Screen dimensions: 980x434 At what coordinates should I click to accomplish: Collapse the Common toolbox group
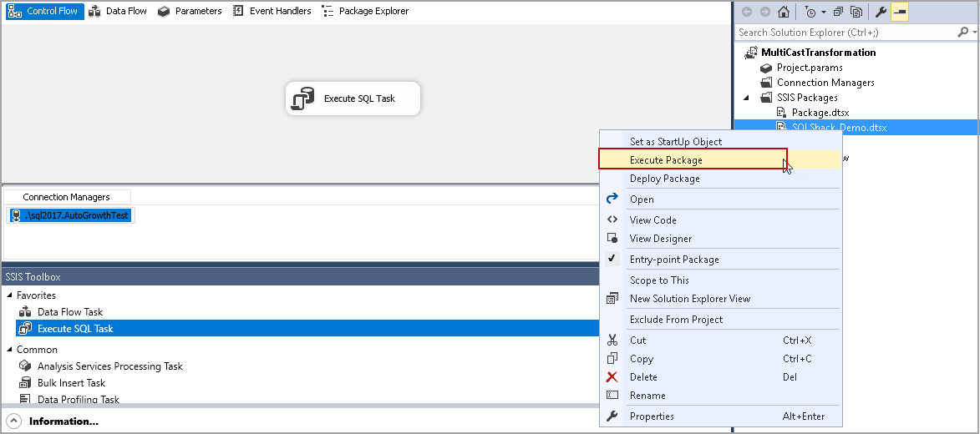[9, 350]
